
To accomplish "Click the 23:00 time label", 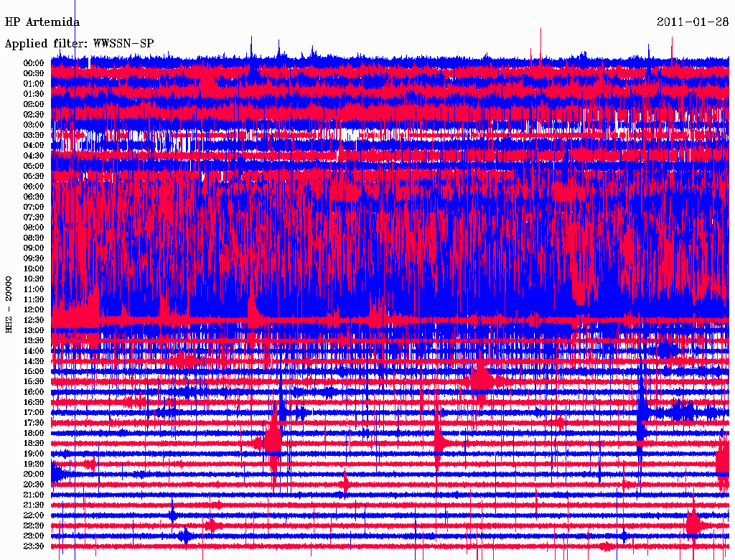I will pyautogui.click(x=34, y=536).
